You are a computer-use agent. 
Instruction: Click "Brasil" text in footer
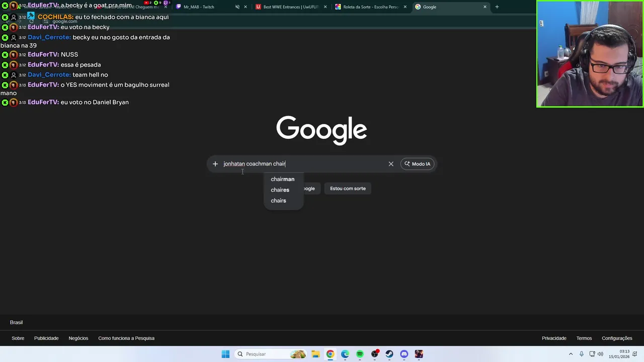17,322
